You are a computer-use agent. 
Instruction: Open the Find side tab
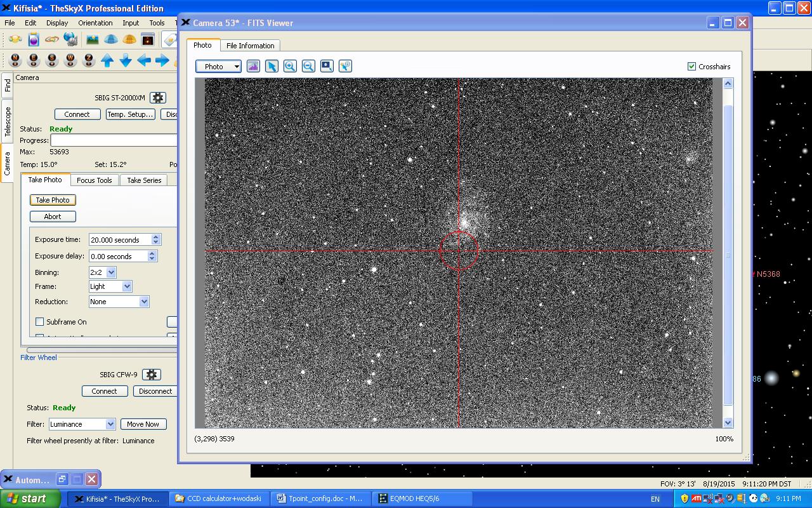[7, 85]
